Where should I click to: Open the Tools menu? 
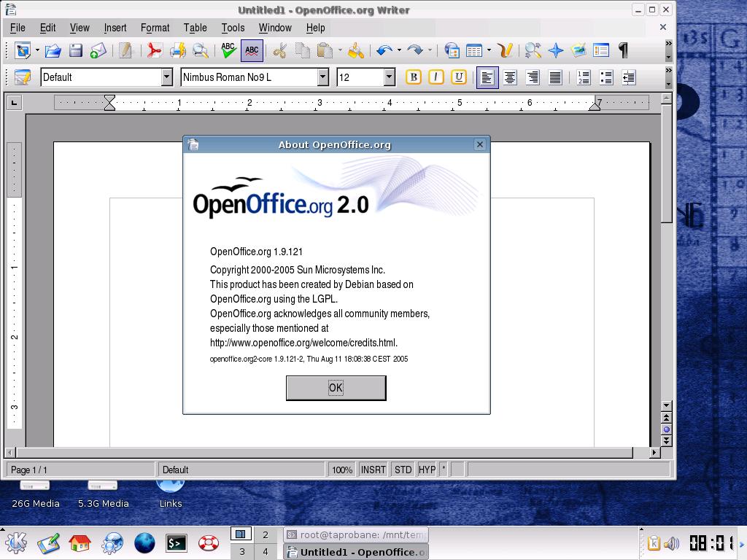233,28
